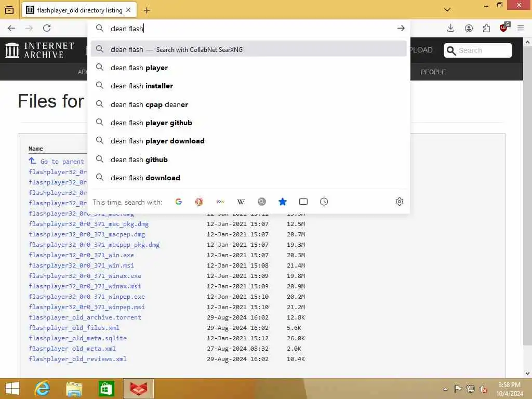This screenshot has width=532, height=399.
Task: Click the page scrollbar up arrow
Action: [528, 42]
